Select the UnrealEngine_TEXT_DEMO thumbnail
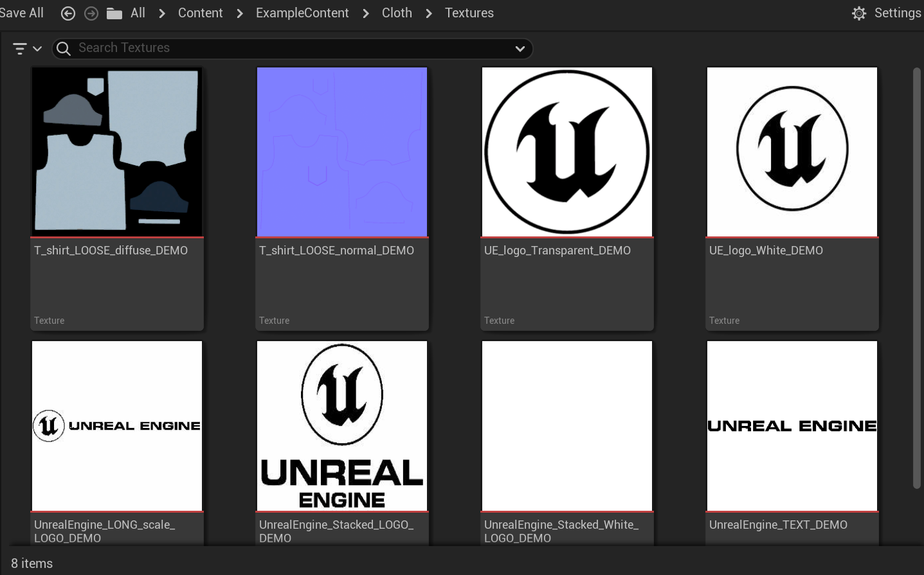 pos(792,426)
